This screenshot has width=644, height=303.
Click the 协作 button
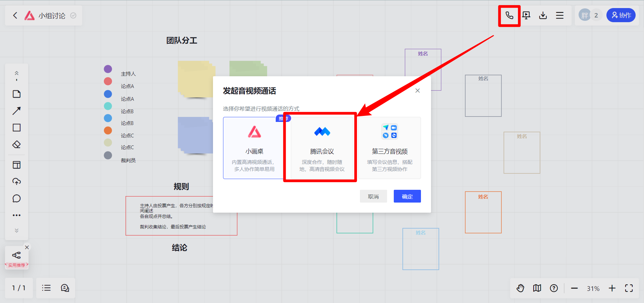tap(621, 15)
